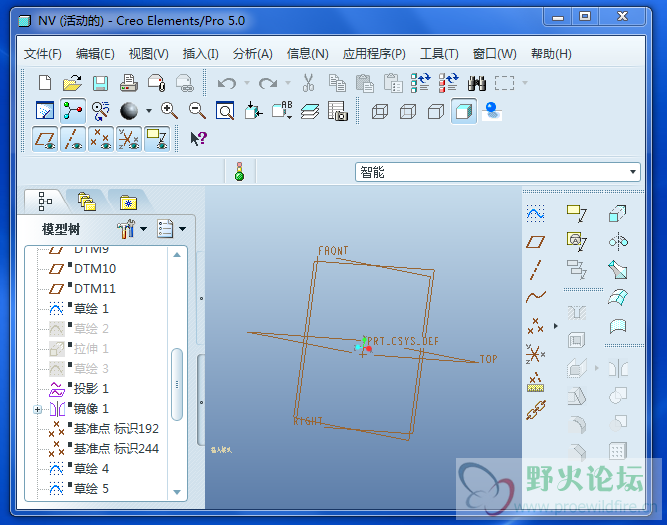
Task: Open the 帮助(H) menu
Action: (551, 54)
